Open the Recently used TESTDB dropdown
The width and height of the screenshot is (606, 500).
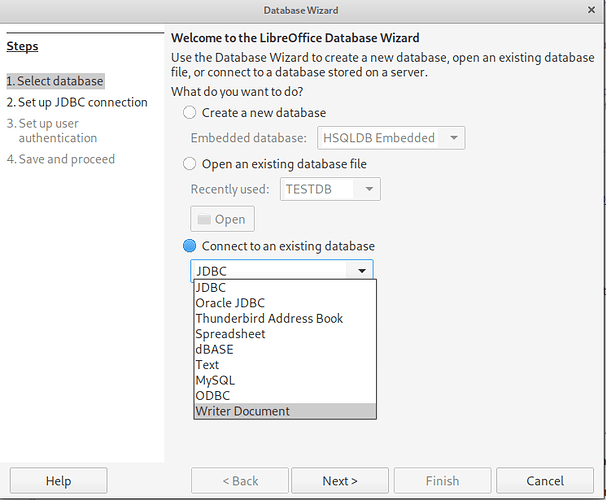330,189
